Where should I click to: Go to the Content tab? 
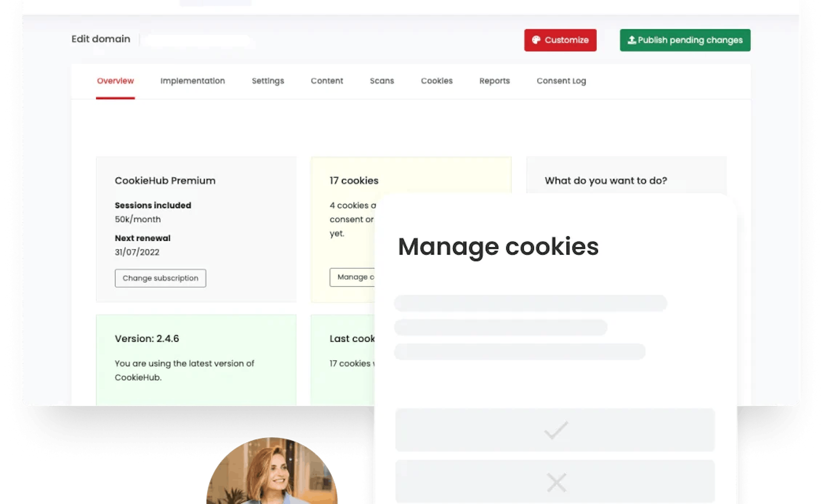point(327,81)
